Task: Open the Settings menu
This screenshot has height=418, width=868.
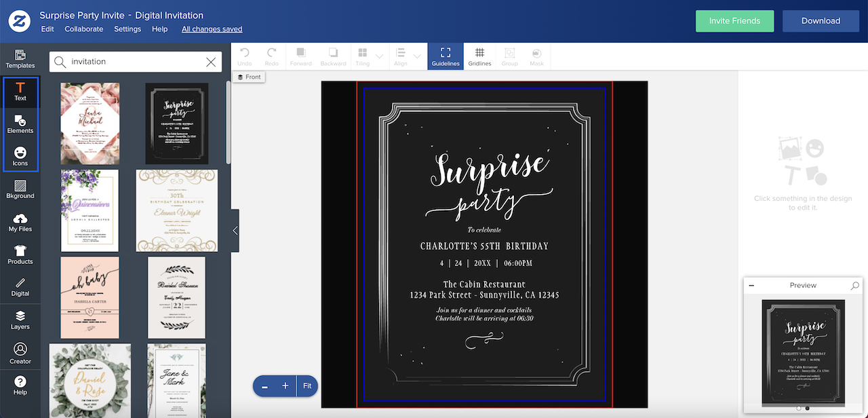Action: [127, 28]
